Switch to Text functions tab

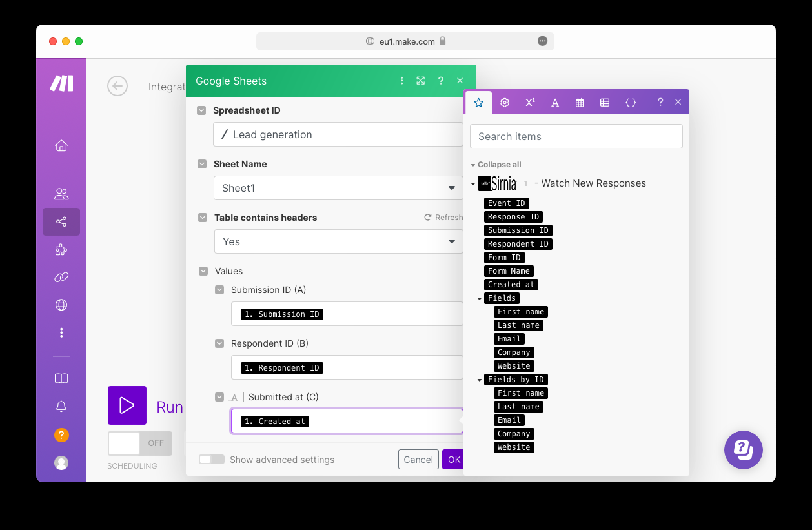(555, 102)
